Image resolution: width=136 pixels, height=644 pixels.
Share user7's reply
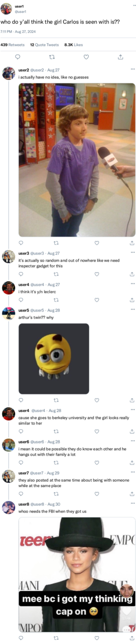pos(132,494)
